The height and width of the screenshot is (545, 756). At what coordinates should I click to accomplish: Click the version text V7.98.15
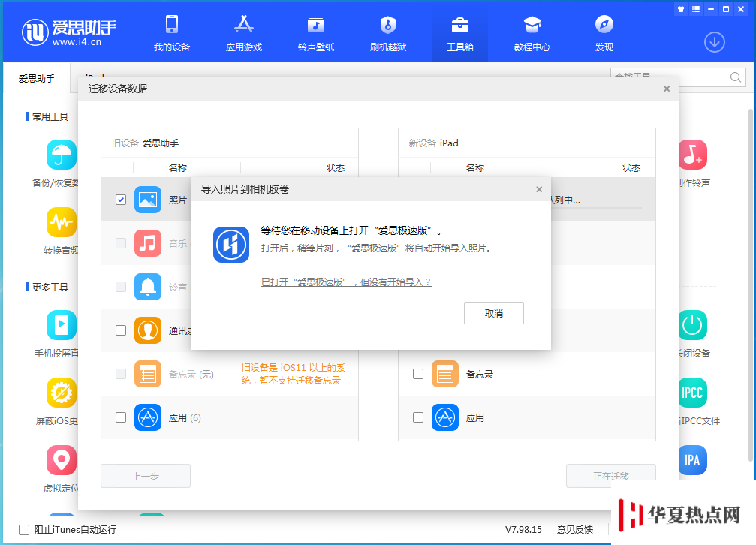523,530
